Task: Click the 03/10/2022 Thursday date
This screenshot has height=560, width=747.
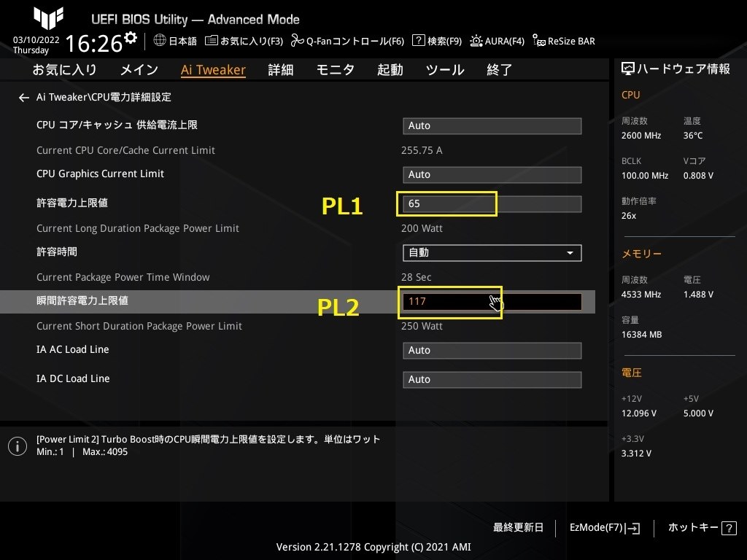Action: coord(36,44)
